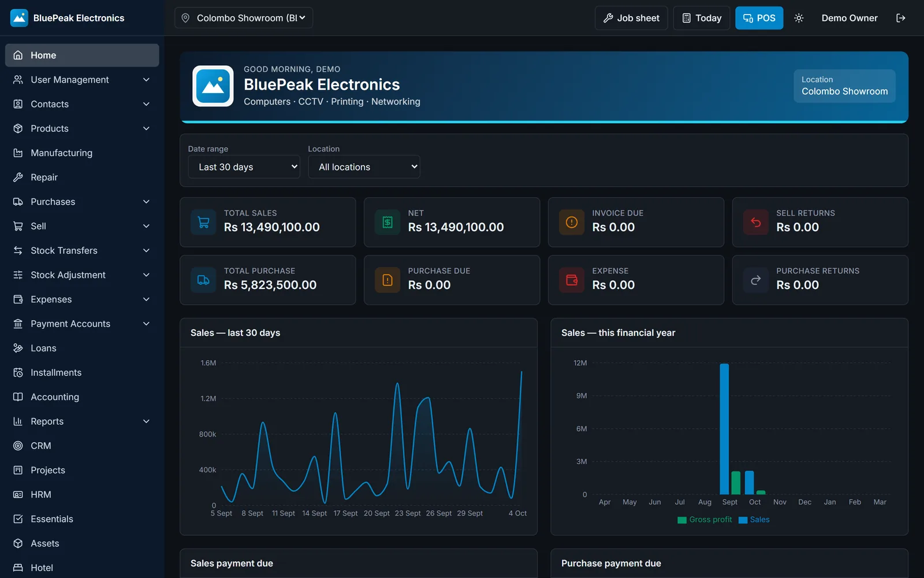Click the Demo Owner user name

pos(850,18)
